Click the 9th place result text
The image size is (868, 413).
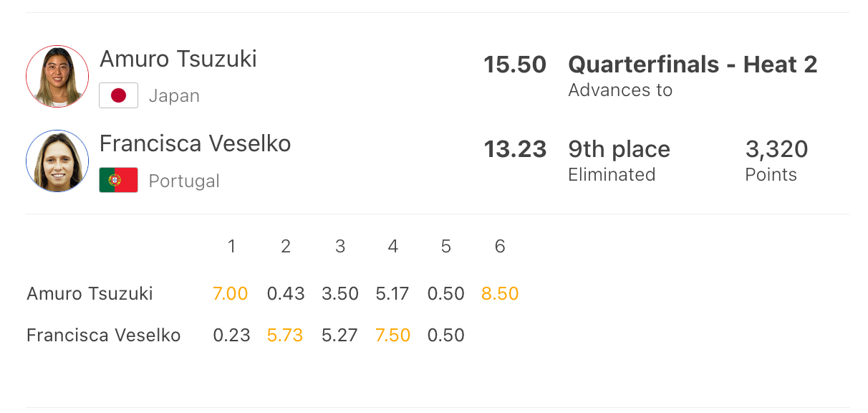click(619, 149)
